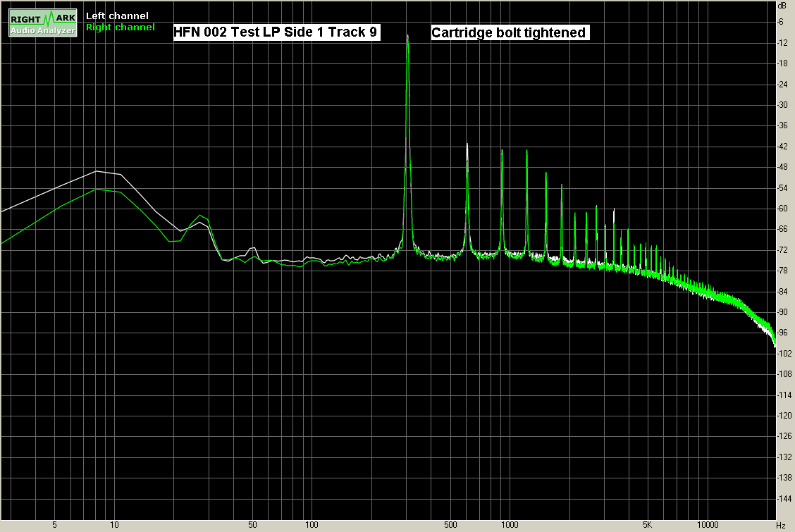Click the 100 Hz frequency axis label

[312, 525]
